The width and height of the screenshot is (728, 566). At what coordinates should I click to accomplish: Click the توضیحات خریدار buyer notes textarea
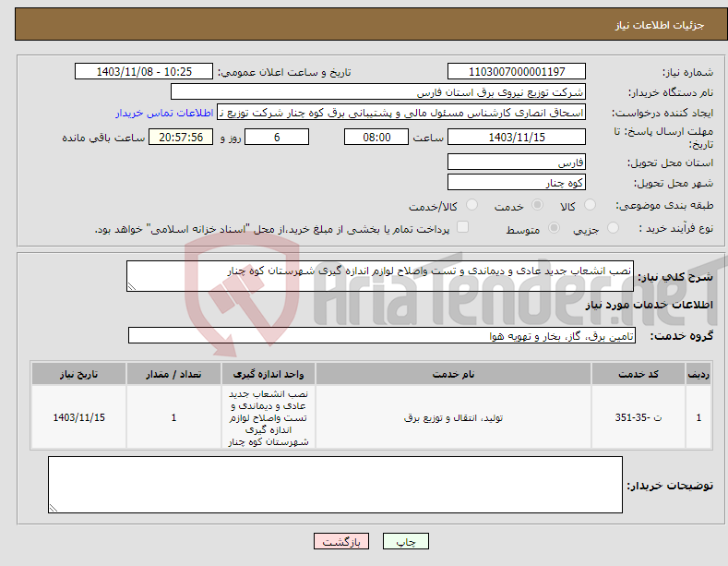tap(335, 485)
